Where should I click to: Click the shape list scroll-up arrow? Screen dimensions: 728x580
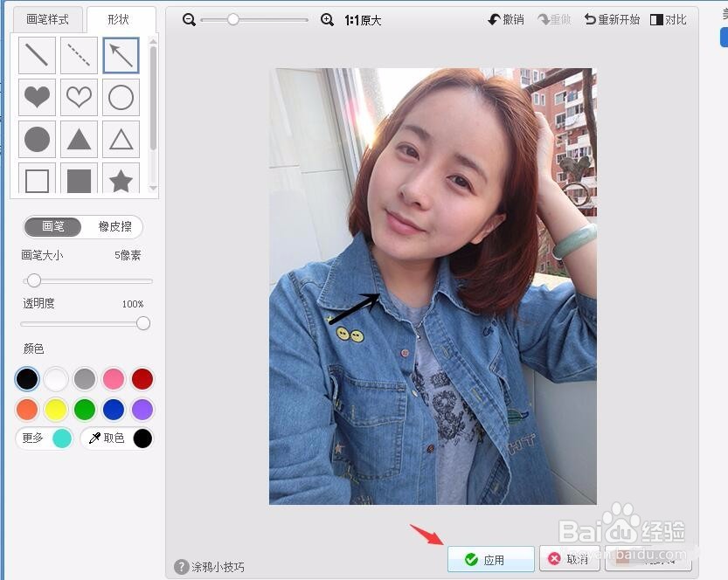tap(153, 41)
